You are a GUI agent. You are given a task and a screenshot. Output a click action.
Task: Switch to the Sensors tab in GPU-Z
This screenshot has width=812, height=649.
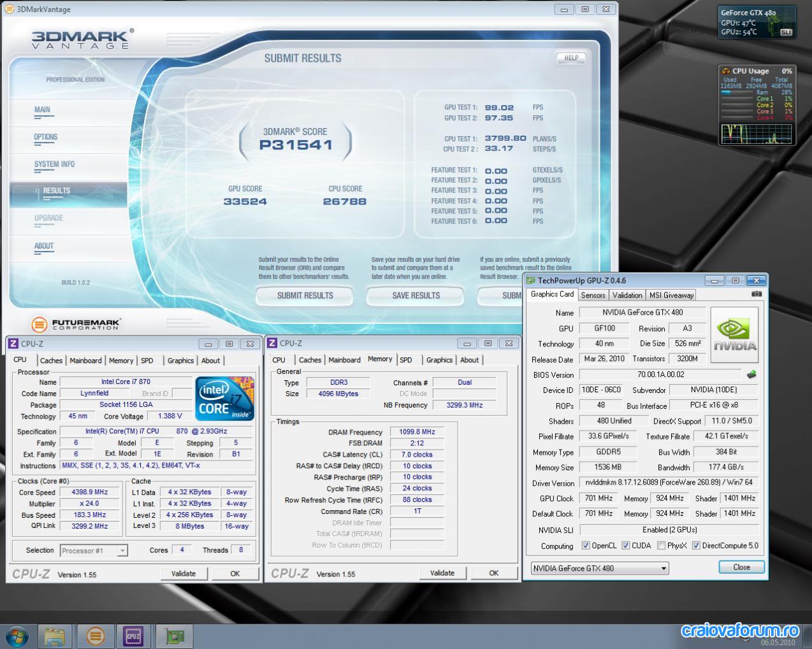coord(593,295)
